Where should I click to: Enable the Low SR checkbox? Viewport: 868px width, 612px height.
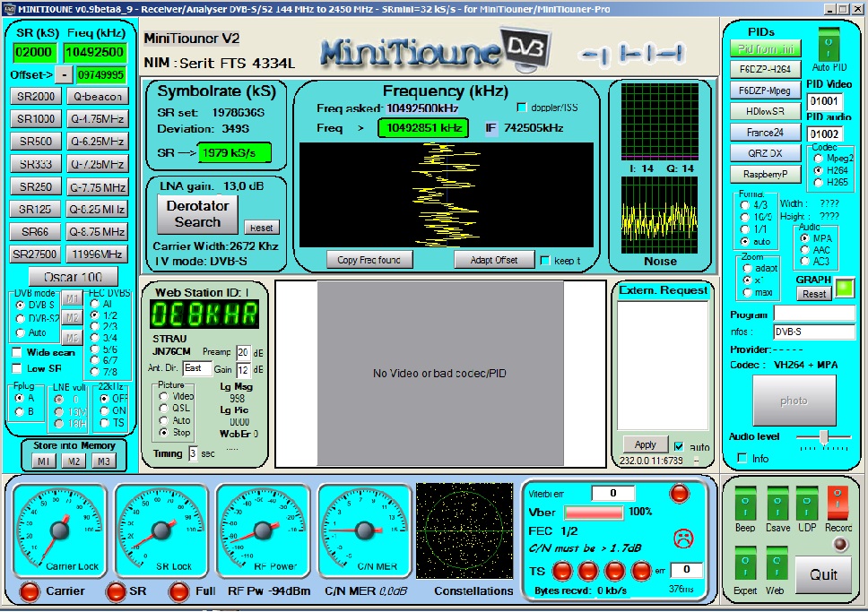coord(17,368)
